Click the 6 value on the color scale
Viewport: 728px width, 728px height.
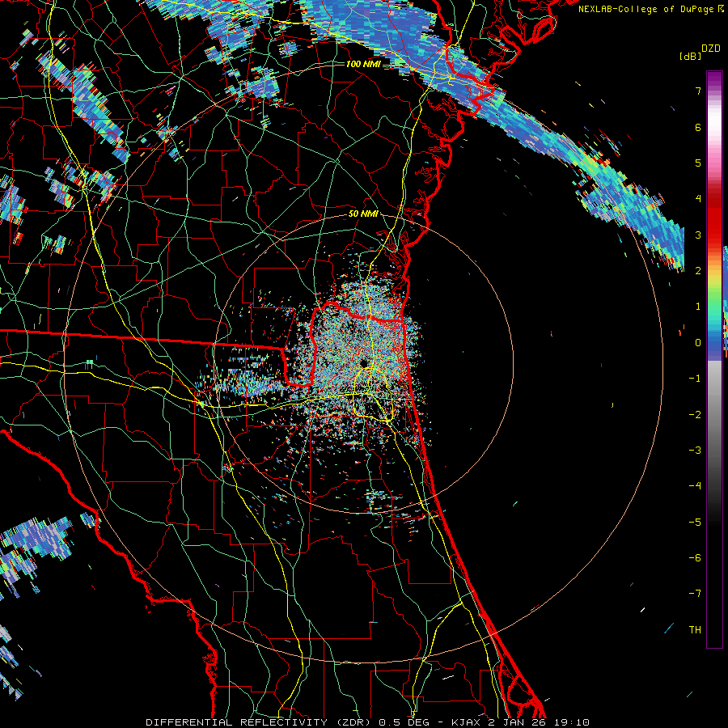pos(698,127)
